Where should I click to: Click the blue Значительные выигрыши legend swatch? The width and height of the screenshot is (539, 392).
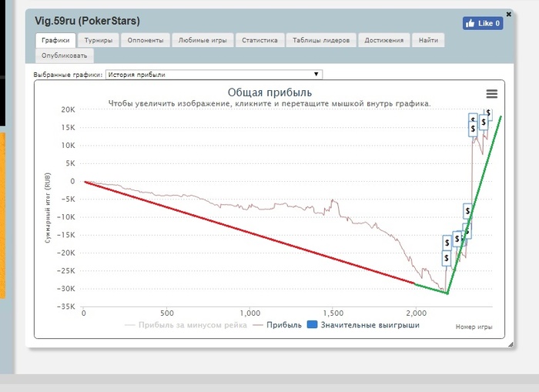[312, 324]
